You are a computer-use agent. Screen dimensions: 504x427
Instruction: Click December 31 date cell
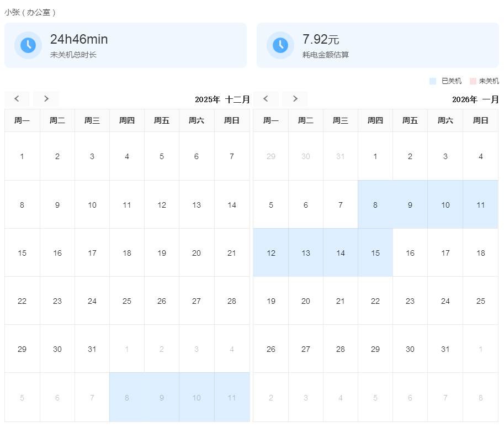pyautogui.click(x=92, y=349)
